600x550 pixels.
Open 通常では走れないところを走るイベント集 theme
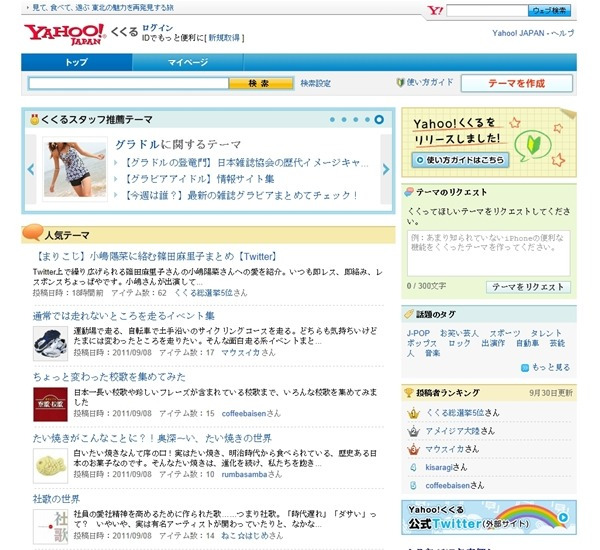(124, 316)
